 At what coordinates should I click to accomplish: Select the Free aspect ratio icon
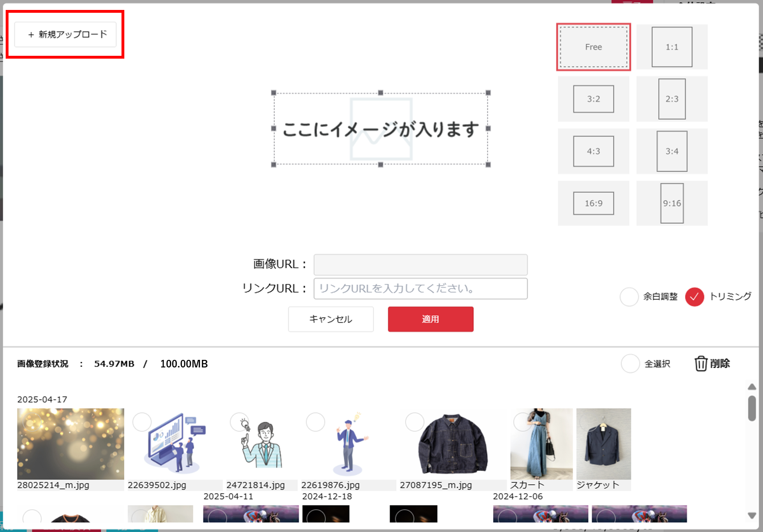click(x=593, y=47)
